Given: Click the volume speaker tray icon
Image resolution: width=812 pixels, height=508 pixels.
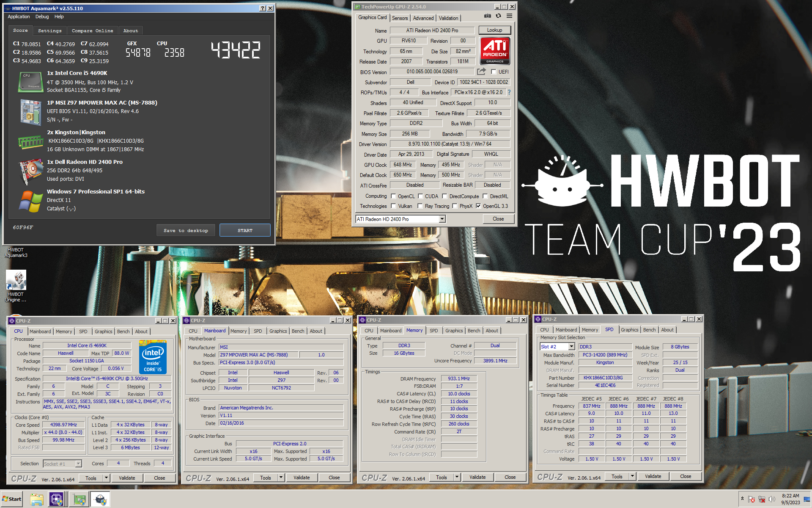Looking at the screenshot, I should pos(772,500).
